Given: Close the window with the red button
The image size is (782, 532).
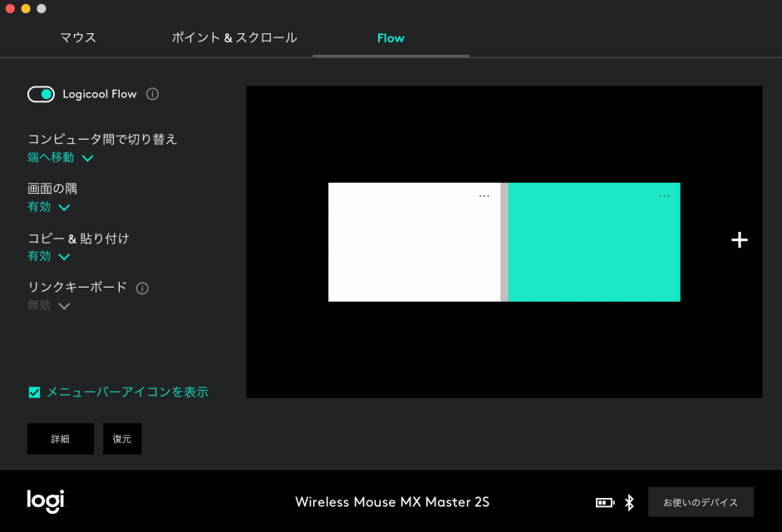Looking at the screenshot, I should 10,8.
